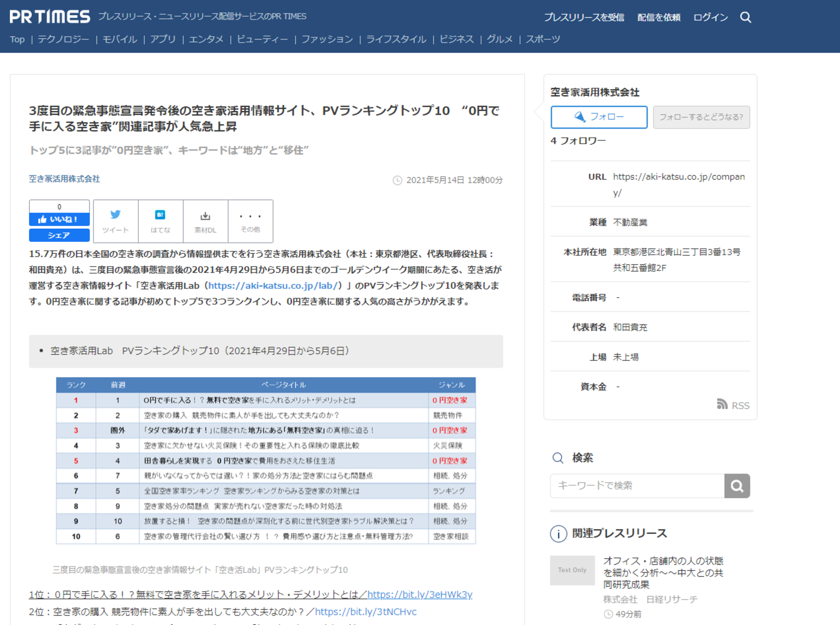Open the header search magnifier icon
Screen dimensions: 840x625
click(745, 17)
